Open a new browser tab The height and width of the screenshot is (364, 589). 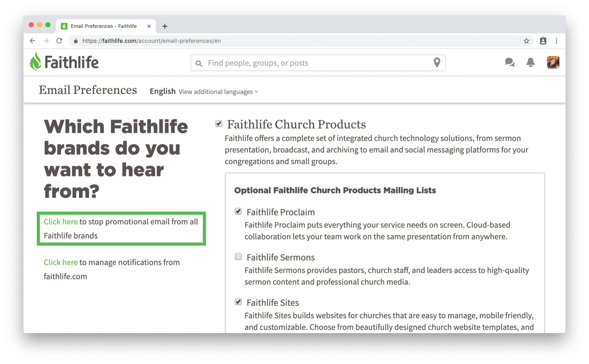tap(165, 26)
